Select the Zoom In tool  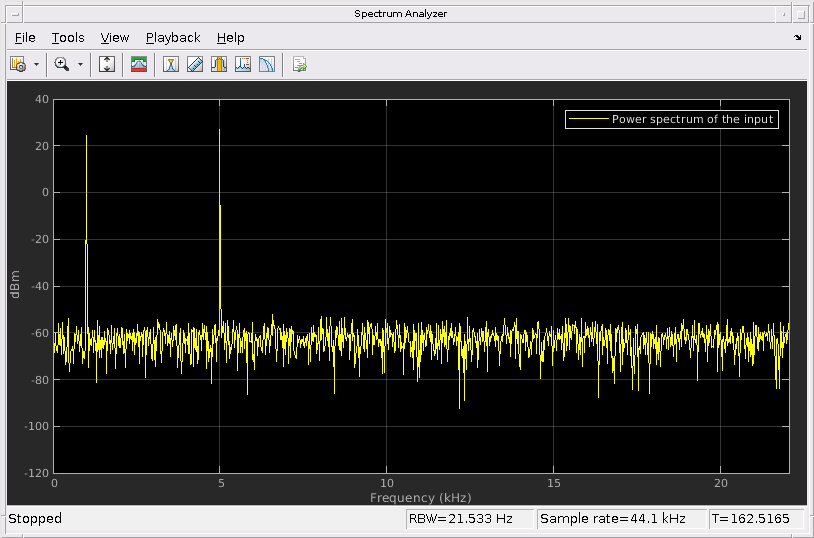62,64
